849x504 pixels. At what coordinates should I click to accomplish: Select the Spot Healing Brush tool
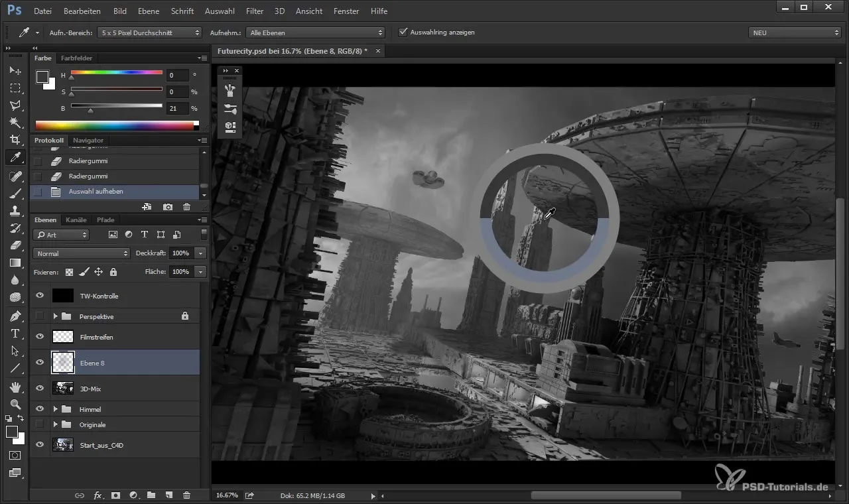pos(15,176)
